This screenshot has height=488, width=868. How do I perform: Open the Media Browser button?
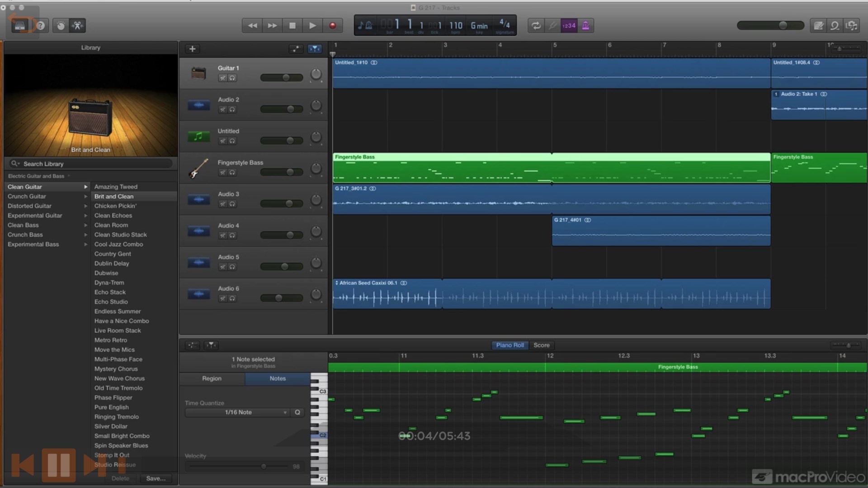852,26
